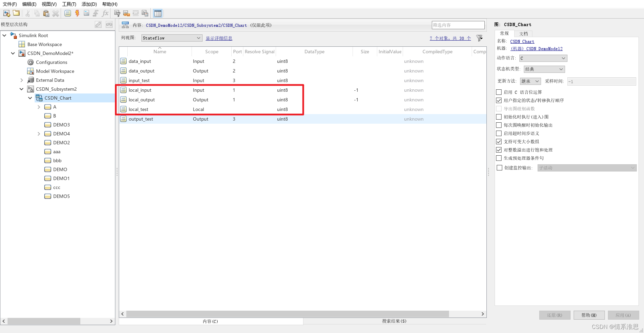Expand the External Data tree node

click(x=22, y=80)
